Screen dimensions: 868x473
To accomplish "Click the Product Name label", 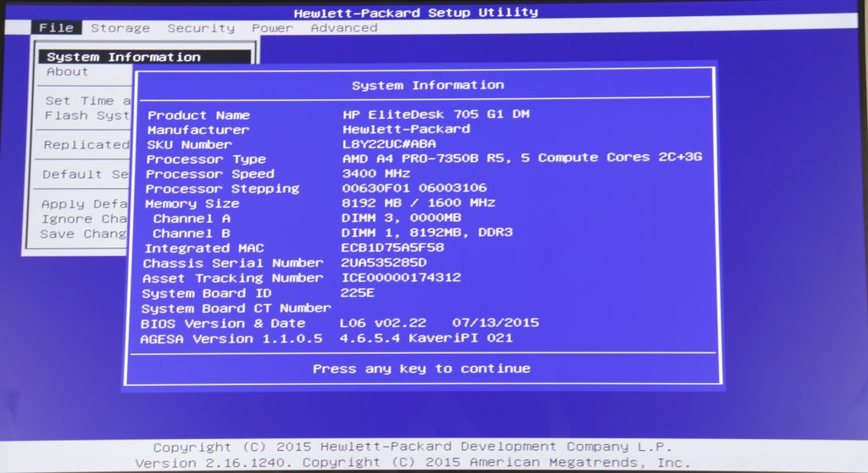I will (x=198, y=115).
